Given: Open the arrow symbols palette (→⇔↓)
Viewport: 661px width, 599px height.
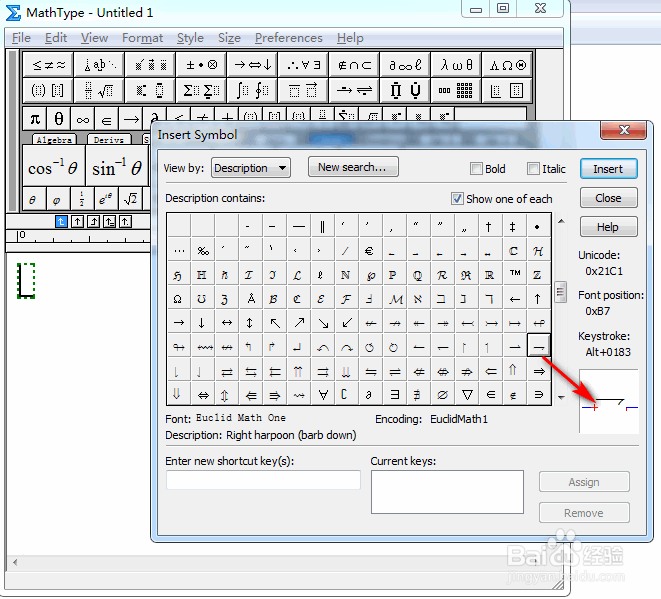Looking at the screenshot, I should pos(252,65).
